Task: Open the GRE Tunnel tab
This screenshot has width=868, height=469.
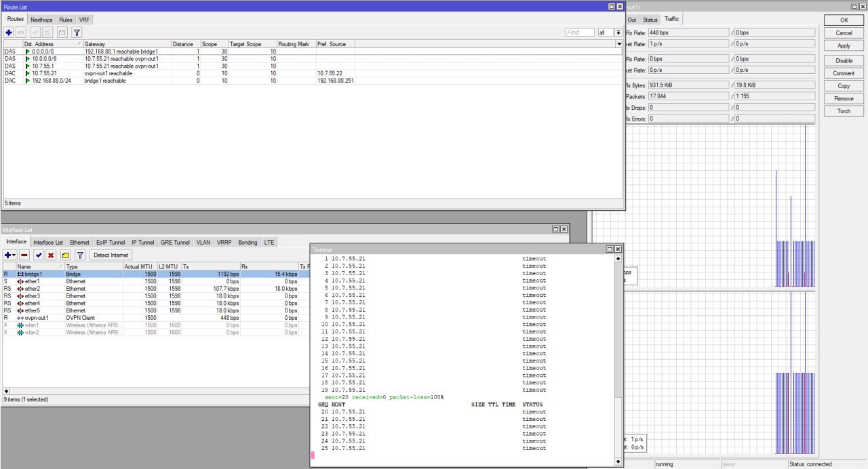Action: point(176,242)
